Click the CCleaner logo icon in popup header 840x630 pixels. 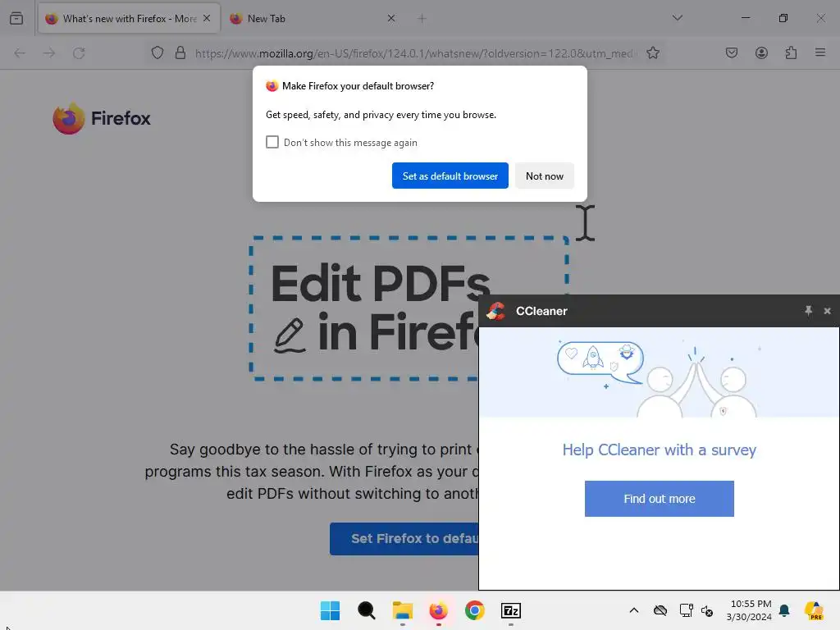tap(496, 311)
